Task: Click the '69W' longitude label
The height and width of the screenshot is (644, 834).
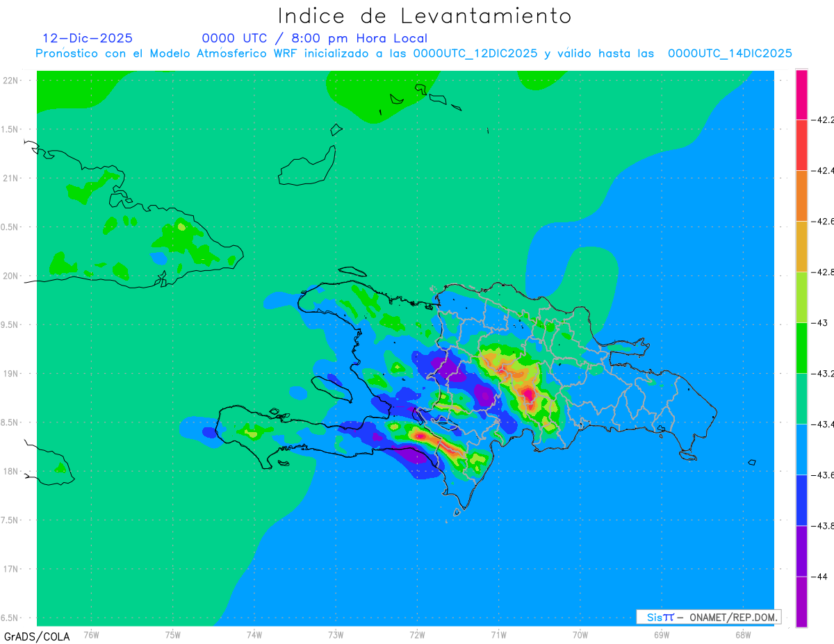Action: click(x=662, y=634)
